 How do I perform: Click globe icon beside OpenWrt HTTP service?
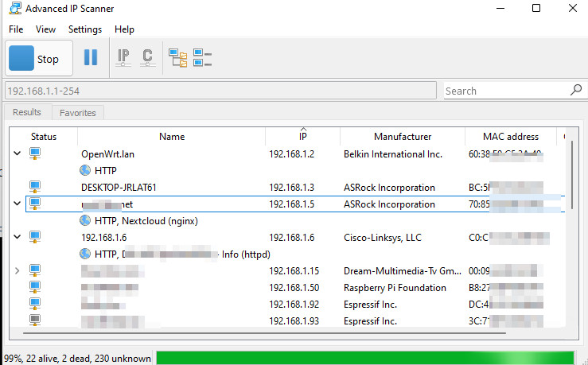85,170
